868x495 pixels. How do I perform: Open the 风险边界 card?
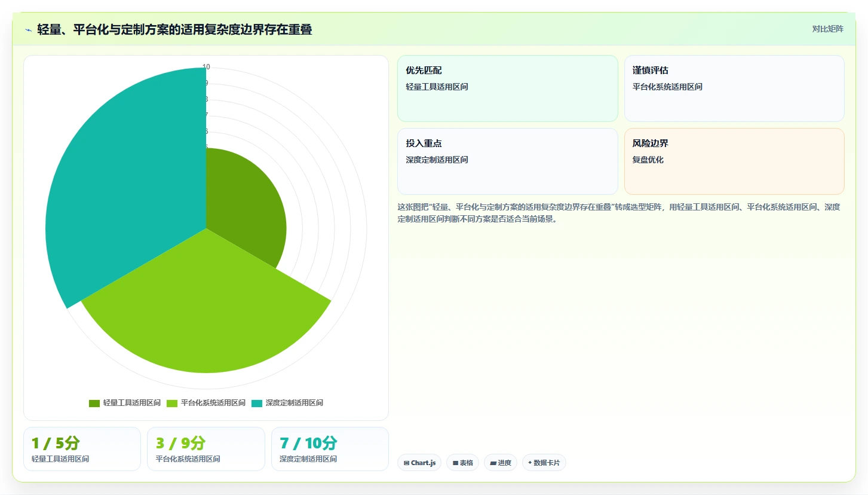point(734,161)
